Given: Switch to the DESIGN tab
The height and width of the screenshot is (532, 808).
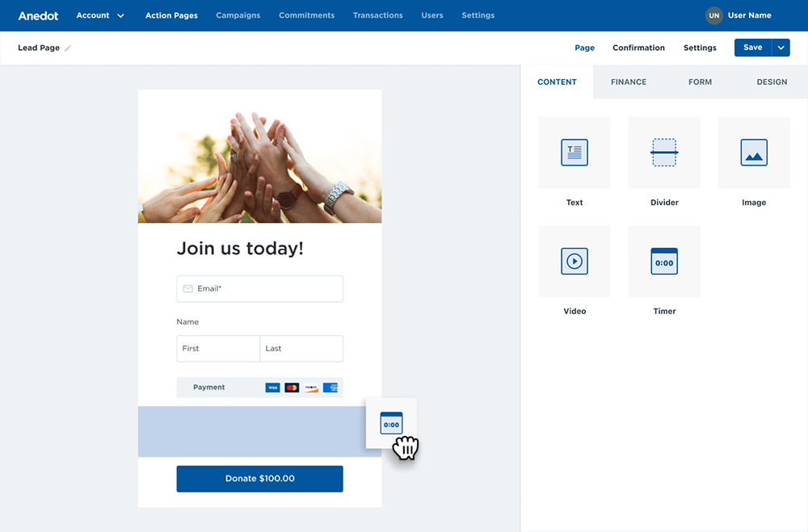Looking at the screenshot, I should pyautogui.click(x=772, y=82).
